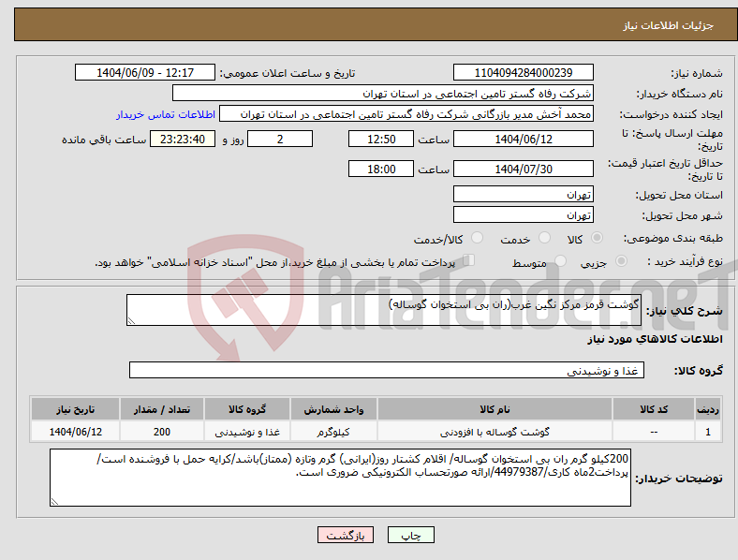Image resolution: width=738 pixels, height=560 pixels.
Task: Click the code cell showing --
Action: [654, 432]
